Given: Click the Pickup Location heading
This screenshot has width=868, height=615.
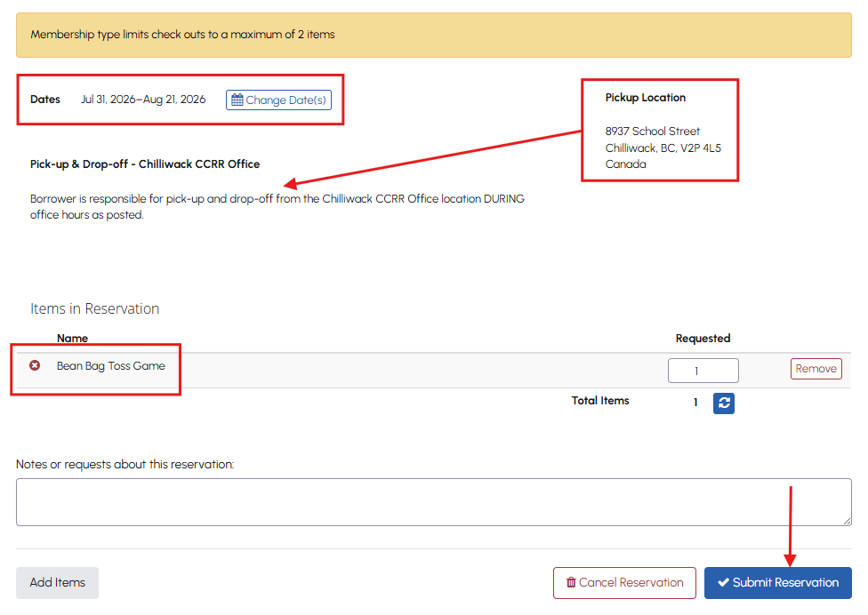Looking at the screenshot, I should pos(646,98).
